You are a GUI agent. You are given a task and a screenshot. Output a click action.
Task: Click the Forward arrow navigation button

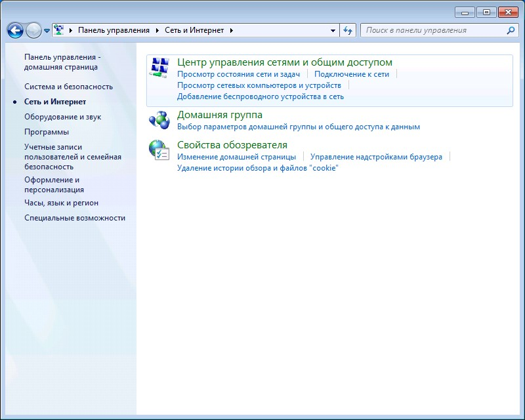click(x=33, y=30)
